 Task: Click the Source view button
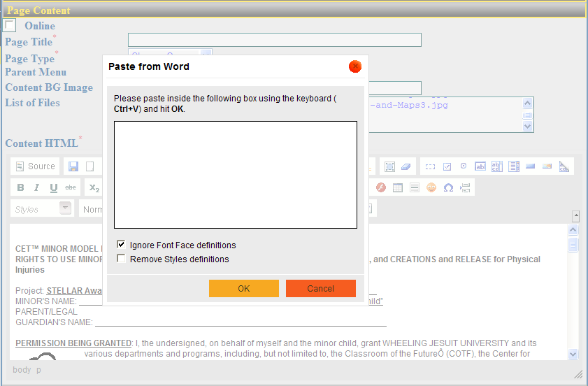[x=35, y=166]
